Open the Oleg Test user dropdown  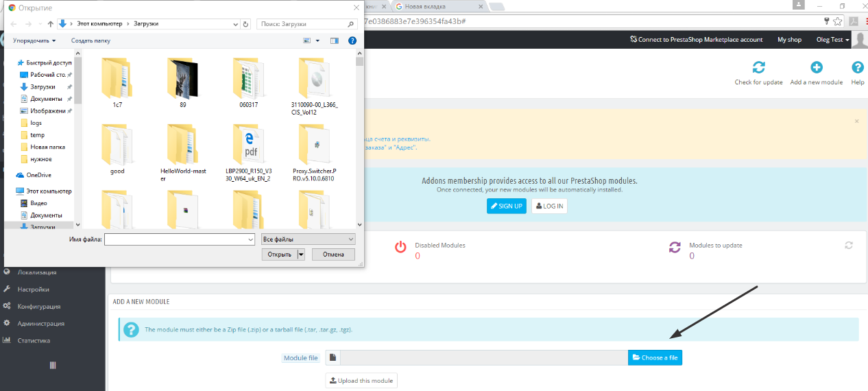pyautogui.click(x=833, y=40)
